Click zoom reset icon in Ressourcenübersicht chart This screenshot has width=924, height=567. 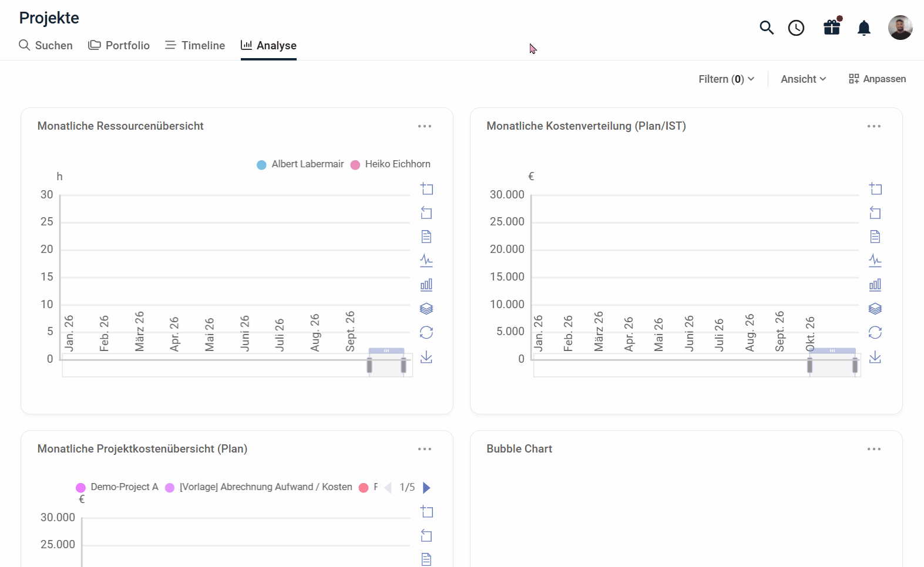point(426,212)
